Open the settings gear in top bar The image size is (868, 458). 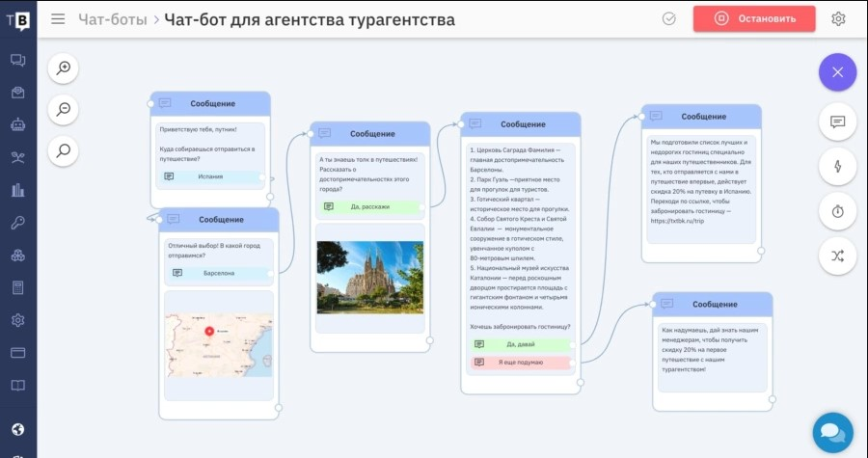click(x=838, y=18)
